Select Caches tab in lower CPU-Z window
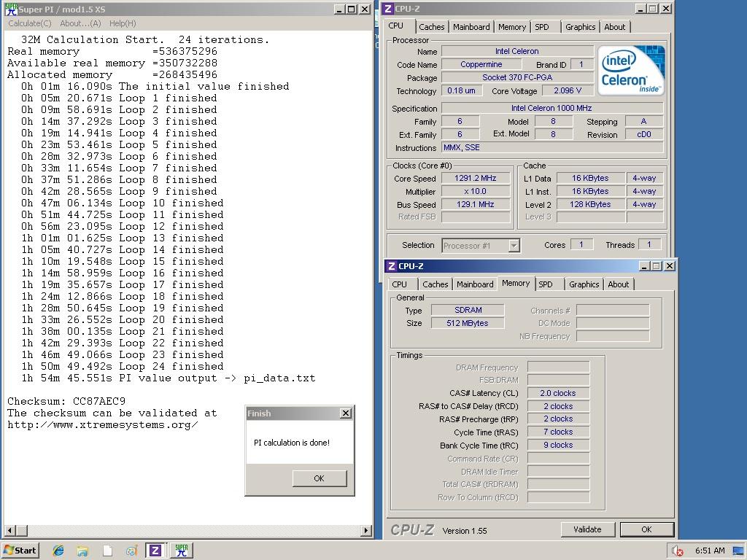This screenshot has width=747, height=560. (x=436, y=284)
